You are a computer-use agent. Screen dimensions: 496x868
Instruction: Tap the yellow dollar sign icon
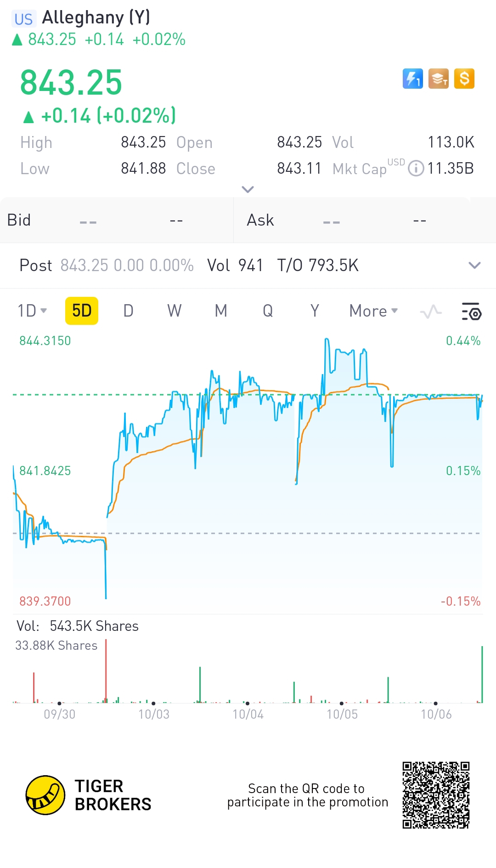(464, 79)
